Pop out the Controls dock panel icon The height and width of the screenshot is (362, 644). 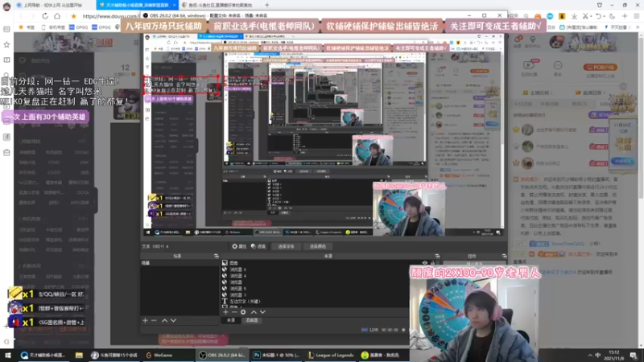[504, 256]
